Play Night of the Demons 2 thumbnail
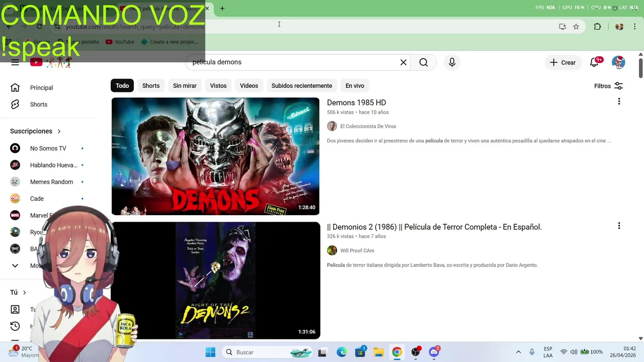644x362 pixels. click(x=216, y=281)
